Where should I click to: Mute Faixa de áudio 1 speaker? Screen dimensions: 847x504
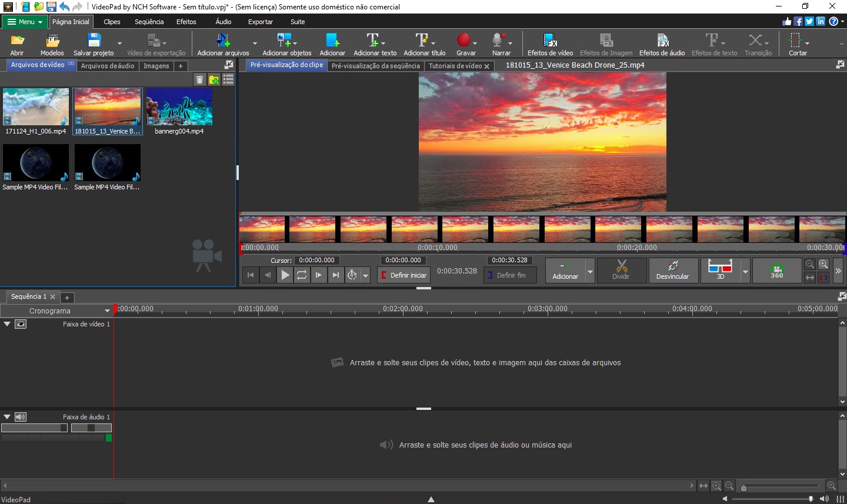pos(21,417)
